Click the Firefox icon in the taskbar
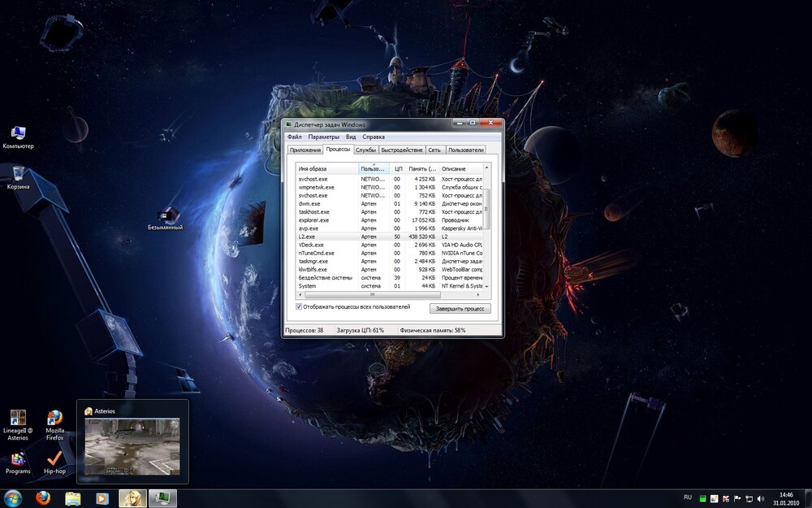Screen dimensions: 812x508 [44, 498]
